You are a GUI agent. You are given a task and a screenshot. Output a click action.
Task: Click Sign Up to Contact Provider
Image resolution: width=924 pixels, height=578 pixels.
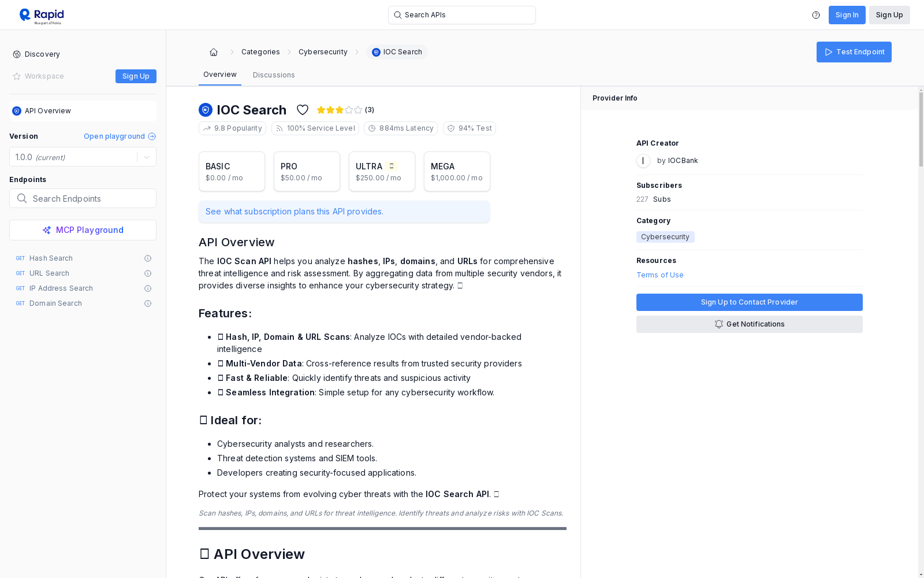[750, 302]
